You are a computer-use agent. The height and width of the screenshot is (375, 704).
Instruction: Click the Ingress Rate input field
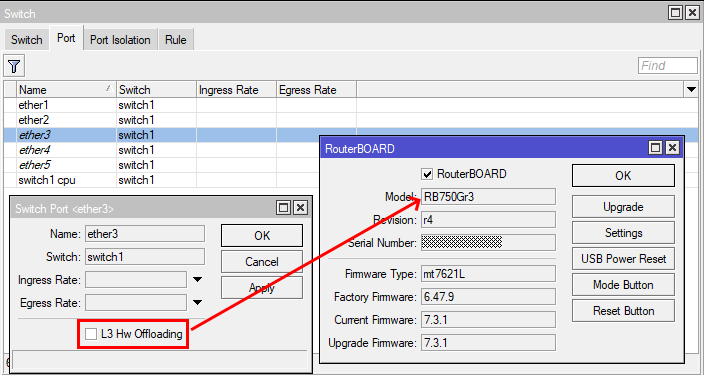click(x=136, y=280)
